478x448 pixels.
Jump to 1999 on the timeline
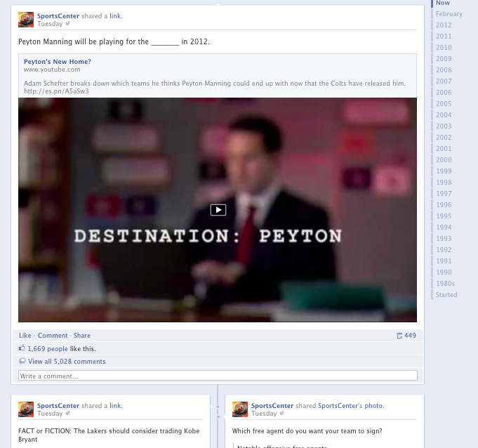tap(444, 171)
